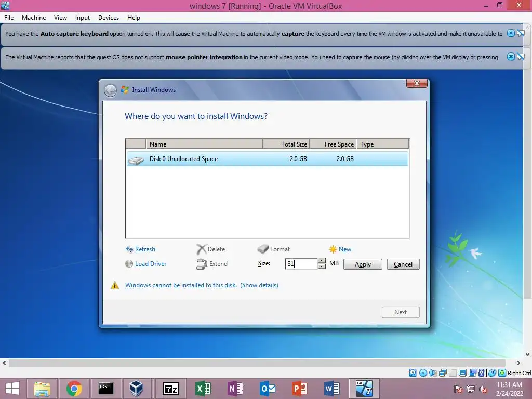Image resolution: width=532 pixels, height=399 pixels.
Task: Open VirtualBox Manager from the taskbar
Action: (x=136, y=389)
